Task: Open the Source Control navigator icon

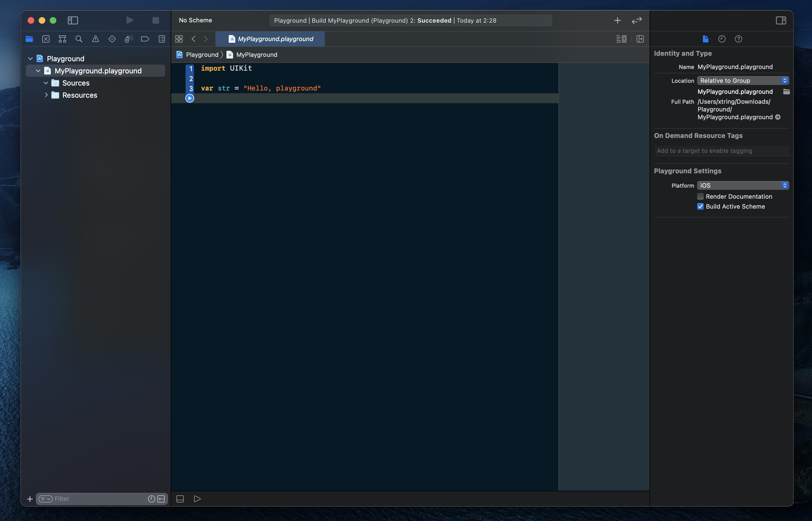Action: pos(46,39)
